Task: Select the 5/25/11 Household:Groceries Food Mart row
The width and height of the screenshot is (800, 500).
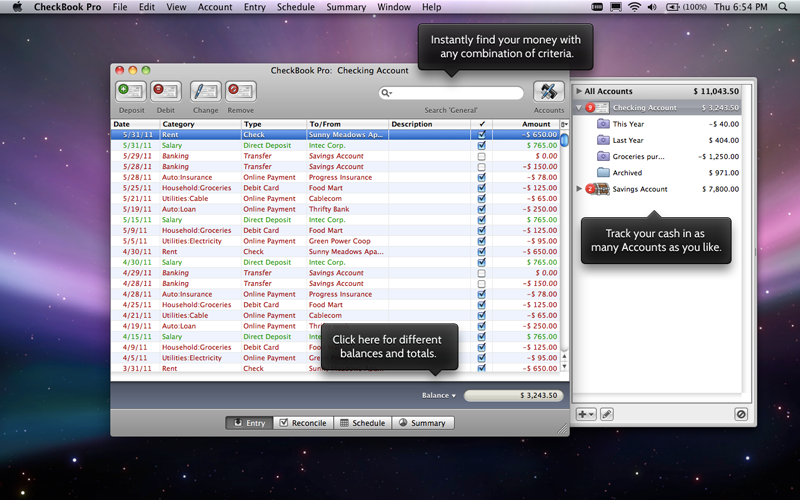Action: (335, 188)
